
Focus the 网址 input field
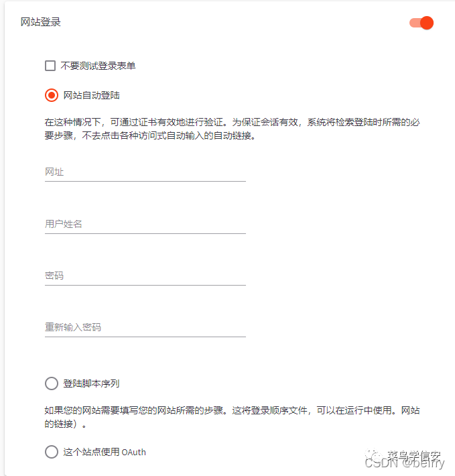pyautogui.click(x=145, y=172)
